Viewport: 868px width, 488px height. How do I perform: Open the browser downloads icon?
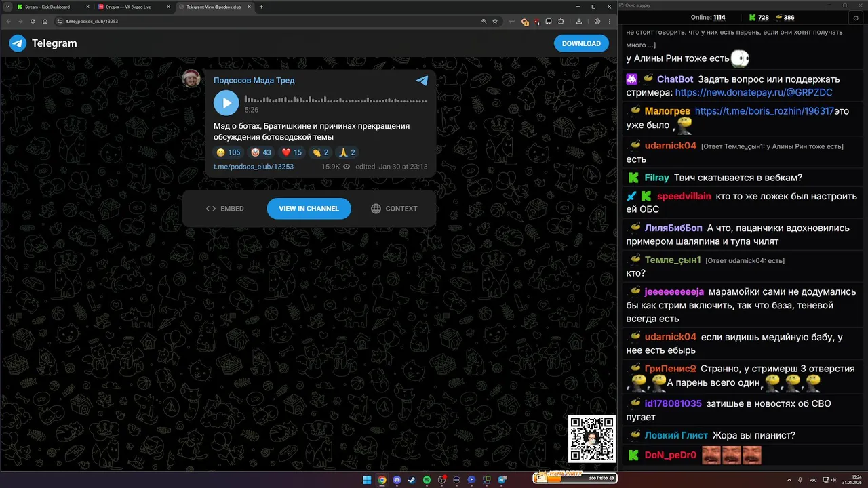pos(579,22)
